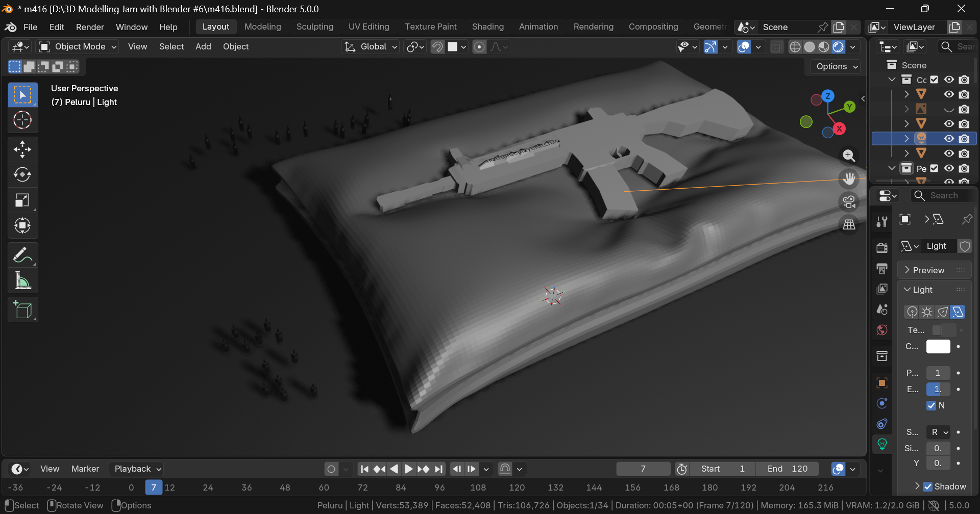Click the viewport zoom magnifier gizmo

849,156
